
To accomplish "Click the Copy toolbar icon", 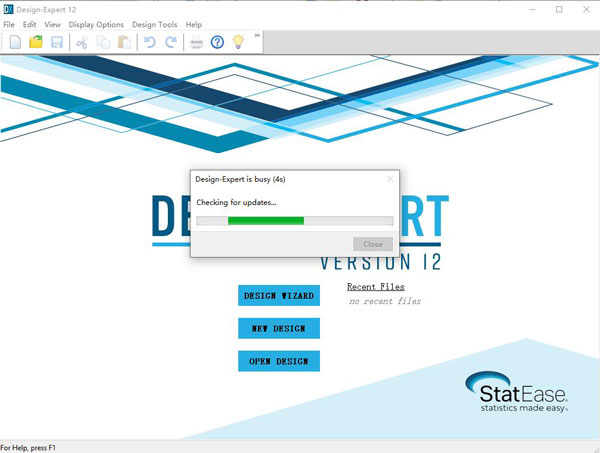I will click(104, 42).
